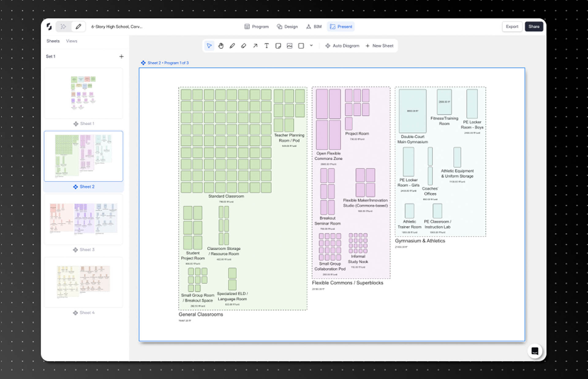Switch to the Views tab
Image resolution: width=588 pixels, height=379 pixels.
click(71, 41)
